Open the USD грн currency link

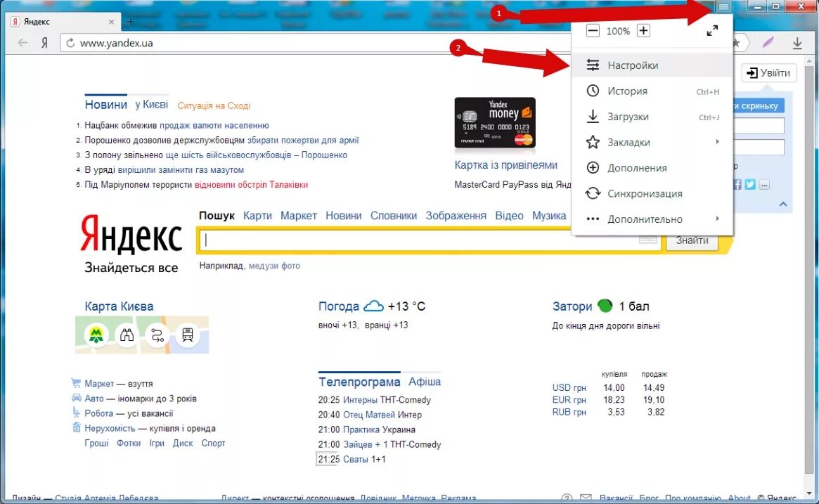pyautogui.click(x=569, y=387)
